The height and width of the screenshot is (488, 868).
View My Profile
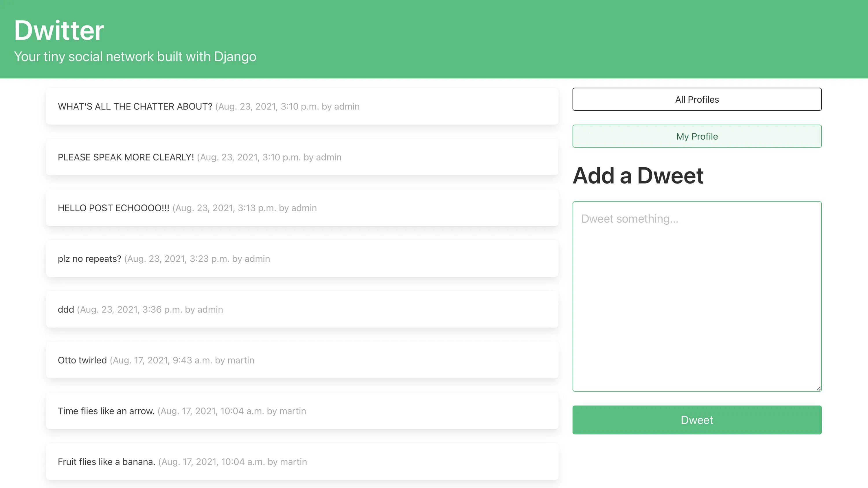(x=696, y=136)
